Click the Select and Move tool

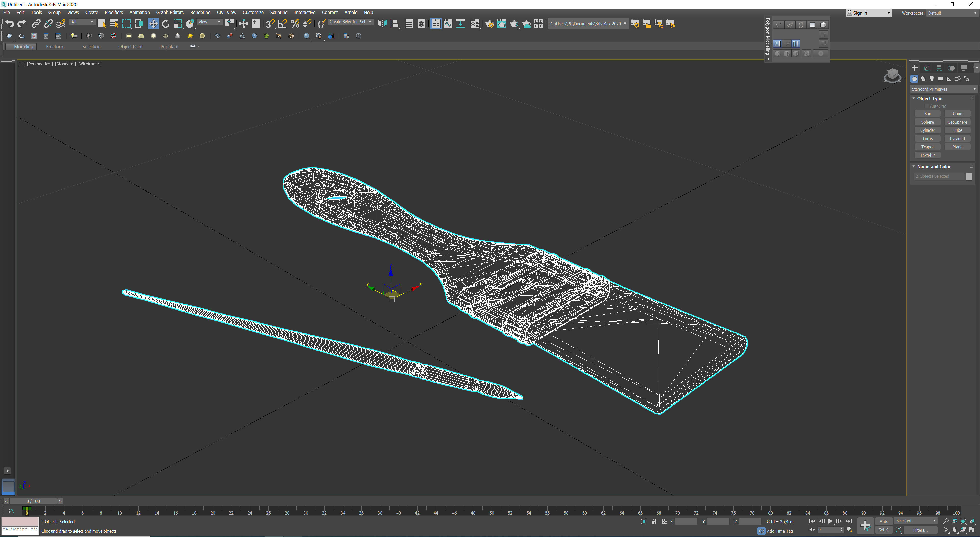[x=153, y=23]
